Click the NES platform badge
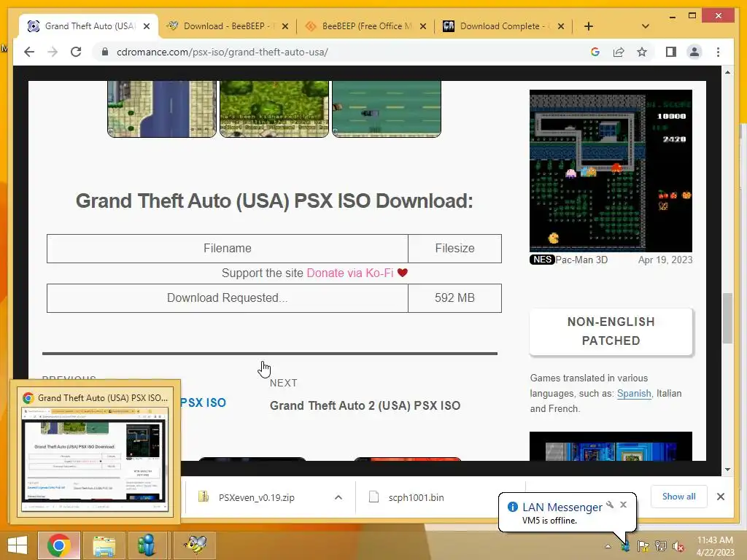Viewport: 747px width, 560px height. pos(542,260)
